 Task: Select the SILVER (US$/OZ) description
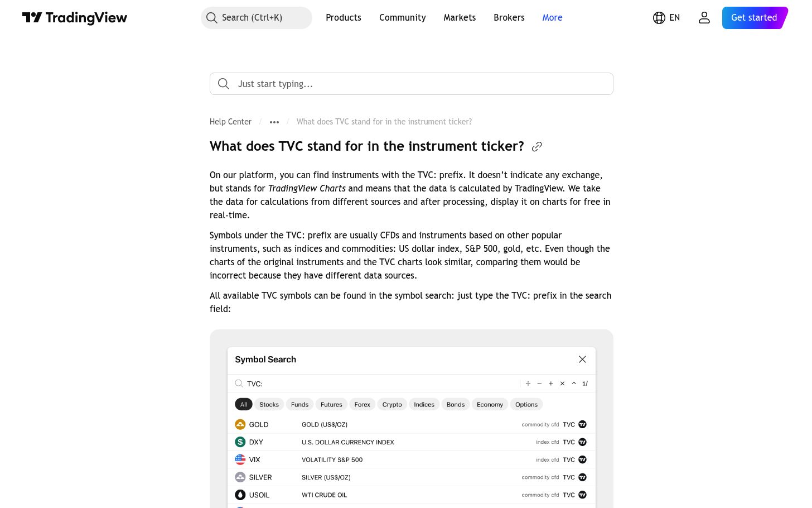pos(326,477)
